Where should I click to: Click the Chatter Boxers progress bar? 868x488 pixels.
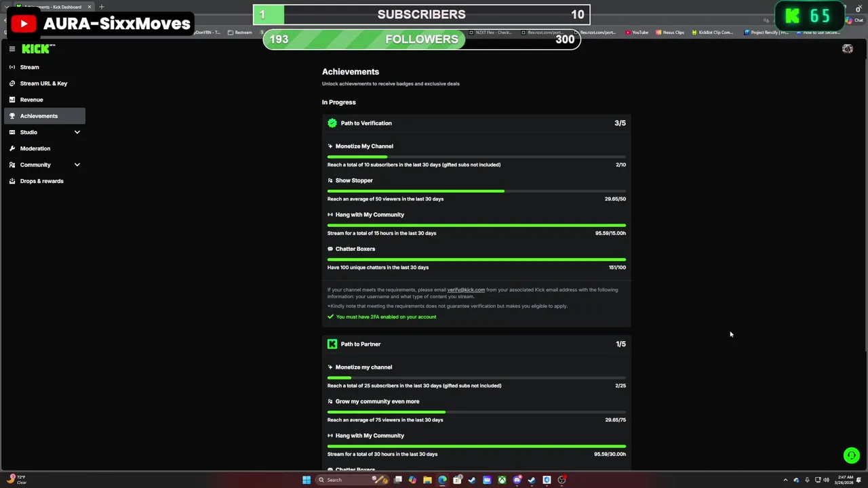477,260
